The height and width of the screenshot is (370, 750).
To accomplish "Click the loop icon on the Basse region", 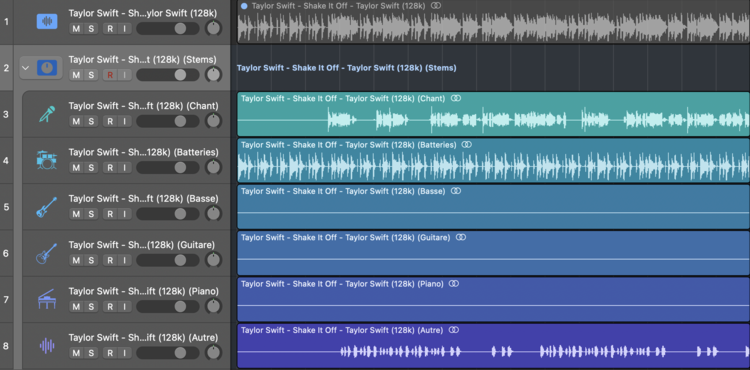I will click(455, 191).
